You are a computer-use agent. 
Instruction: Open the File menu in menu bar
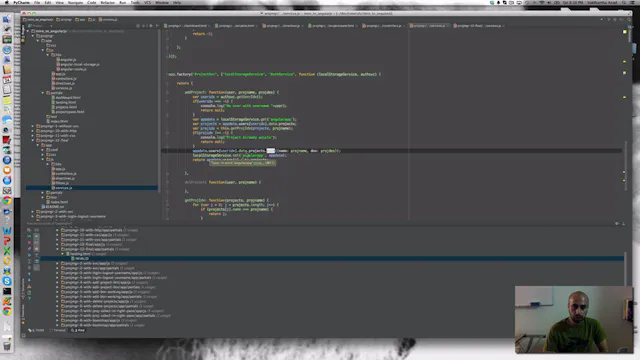37,2
